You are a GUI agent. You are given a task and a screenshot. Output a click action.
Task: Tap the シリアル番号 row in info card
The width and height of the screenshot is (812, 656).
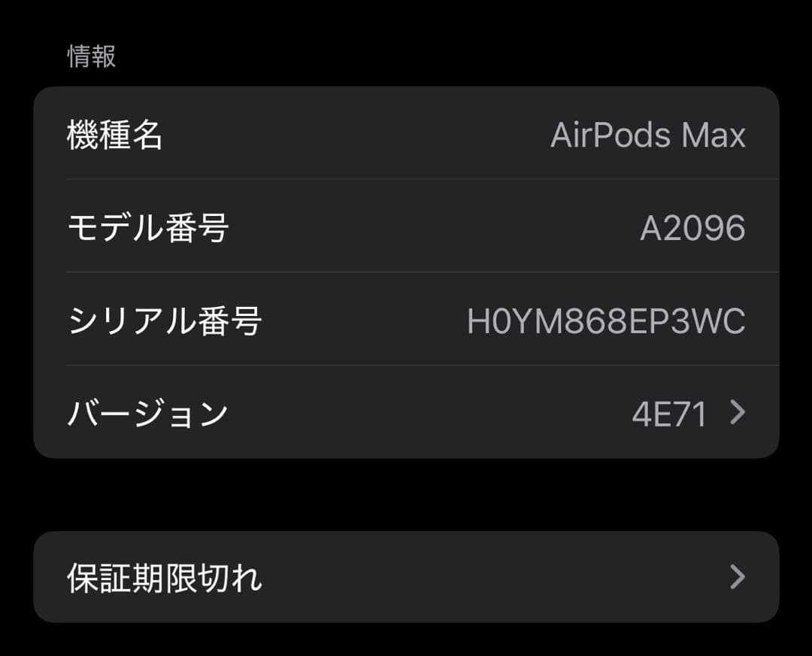coord(406,319)
